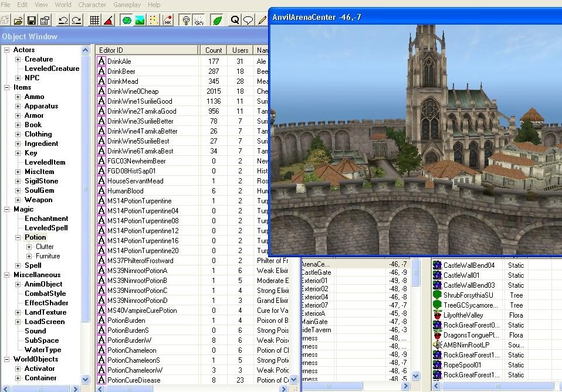Viewport: 562px width, 392px height.
Task: Open the Landscape editing icon
Action: pyautogui.click(x=140, y=21)
